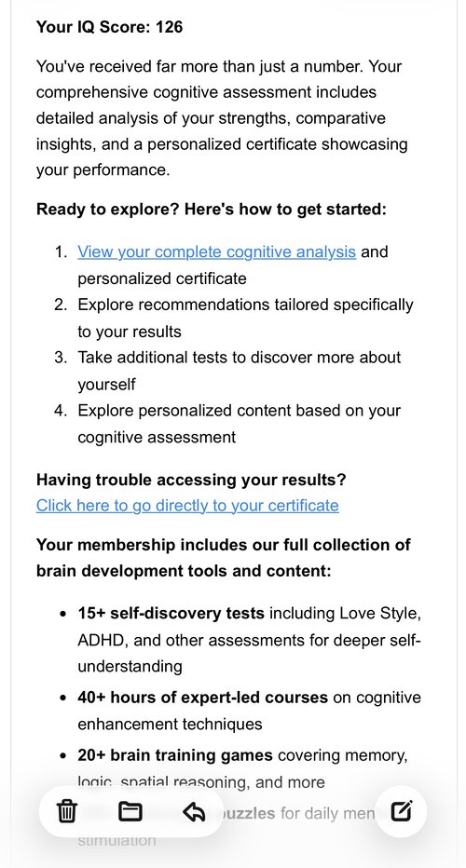Screen dimensions: 466x868
Task: Click the partially hidden 'puzzles' bullet text
Action: (x=248, y=813)
